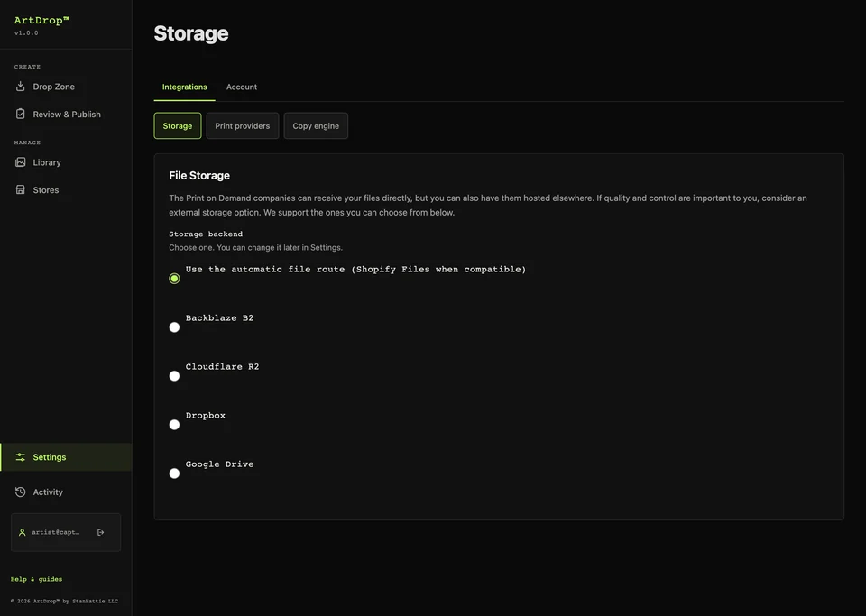Image resolution: width=866 pixels, height=616 pixels.
Task: Select the automatic file route radio option
Action: 174,279
